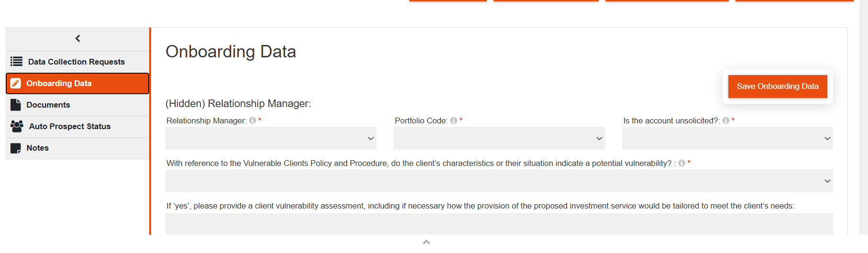Viewport: 868px width, 253px height.
Task: Click the Data Collection Requests list icon
Action: point(16,62)
